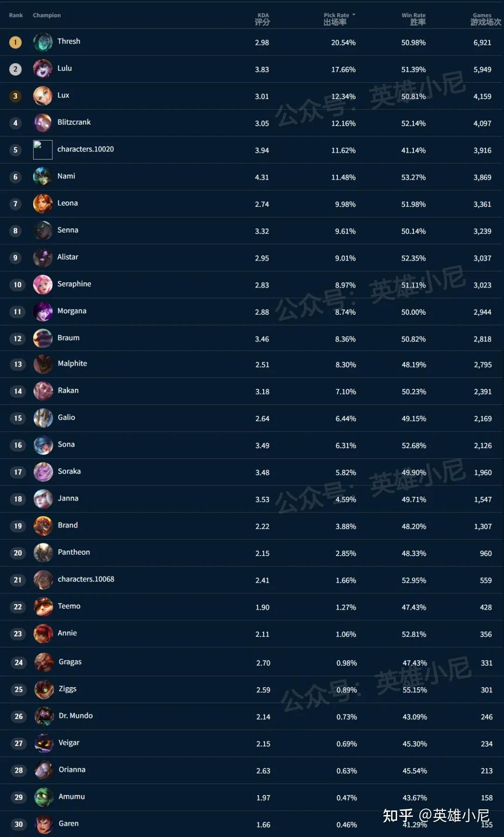Click Nami champion portrait icon
The height and width of the screenshot is (837, 504).
click(x=42, y=177)
